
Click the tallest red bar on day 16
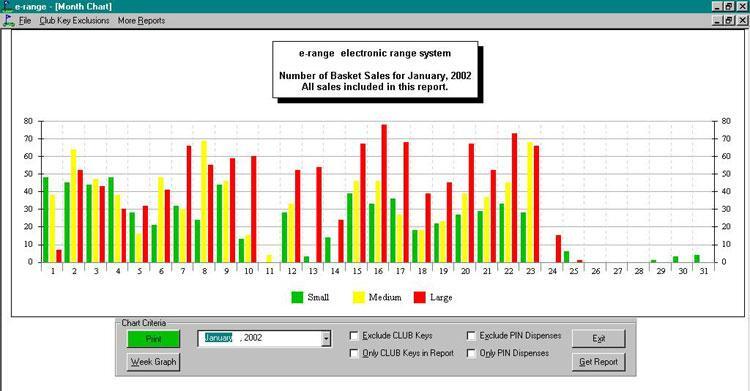click(384, 193)
